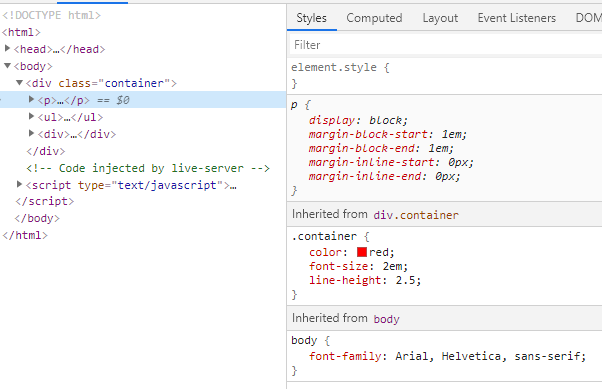Click the text/javascript attribute value
Screen dimensions: 602x389
click(x=167, y=185)
